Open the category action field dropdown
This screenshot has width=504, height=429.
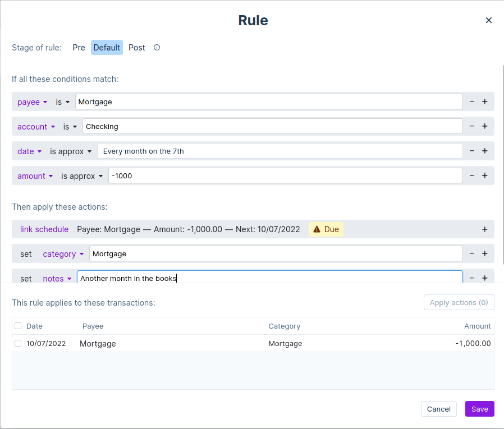click(63, 254)
